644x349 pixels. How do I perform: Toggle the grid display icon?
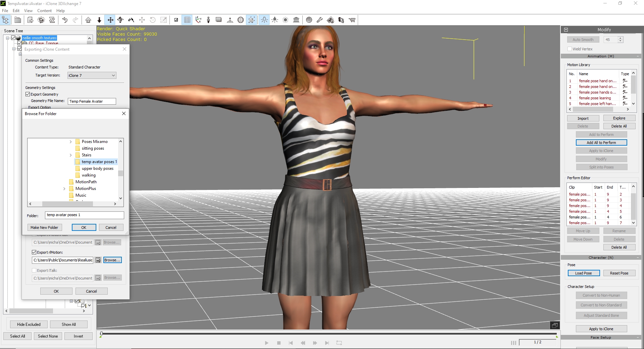pos(187,20)
